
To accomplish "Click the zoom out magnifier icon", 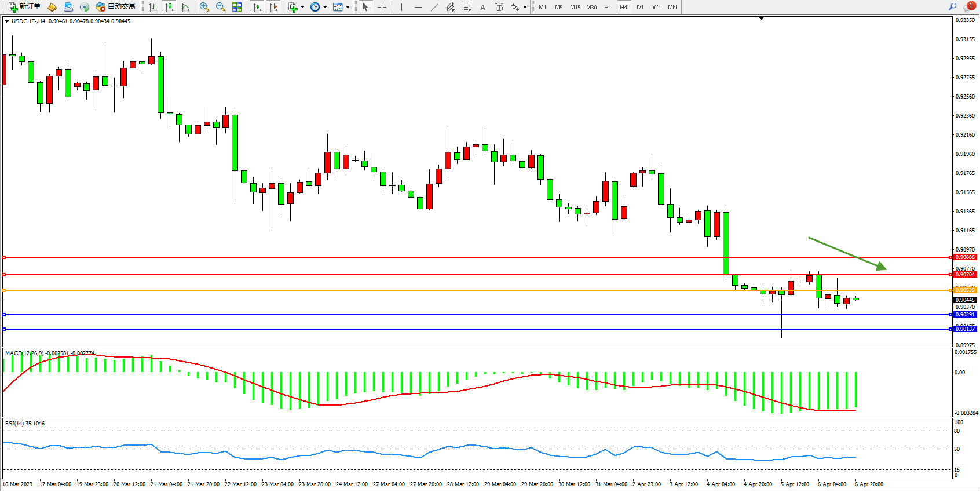I will (221, 7).
